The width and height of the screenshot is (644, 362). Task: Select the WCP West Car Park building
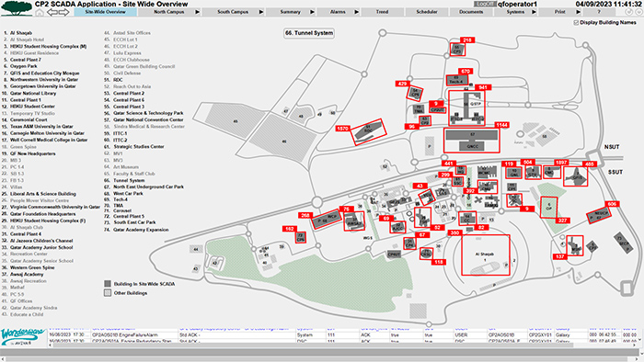327,220
